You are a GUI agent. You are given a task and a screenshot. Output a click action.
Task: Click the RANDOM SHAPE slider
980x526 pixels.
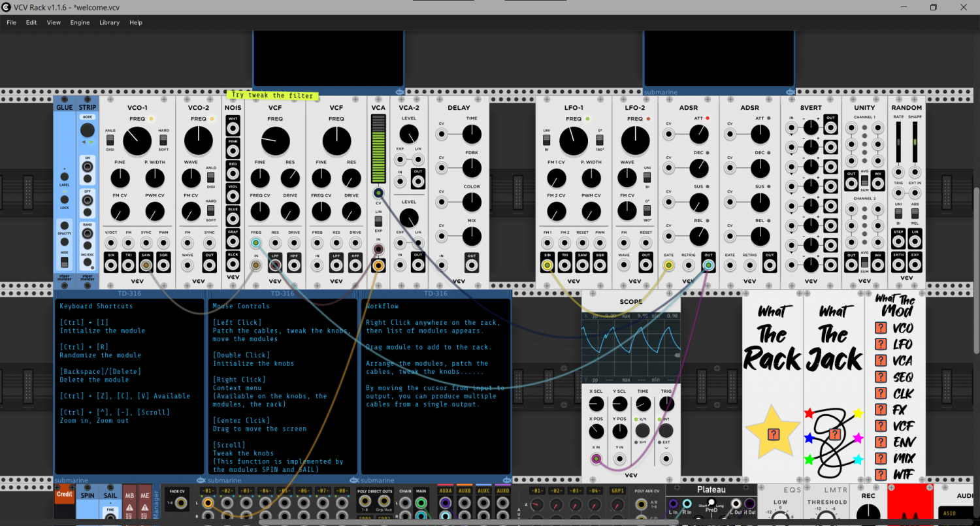click(x=915, y=142)
